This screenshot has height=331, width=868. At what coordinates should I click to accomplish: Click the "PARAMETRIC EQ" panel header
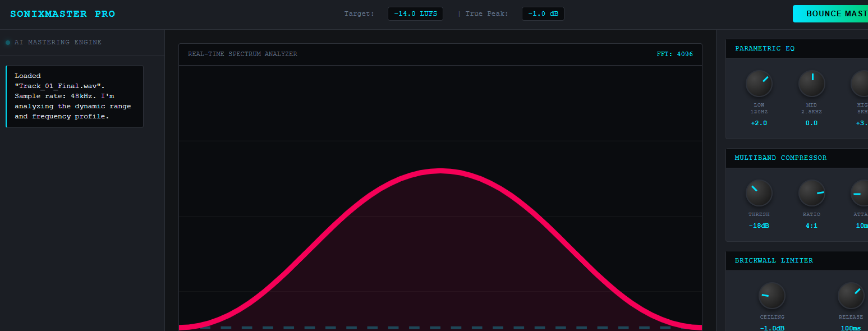click(797, 49)
